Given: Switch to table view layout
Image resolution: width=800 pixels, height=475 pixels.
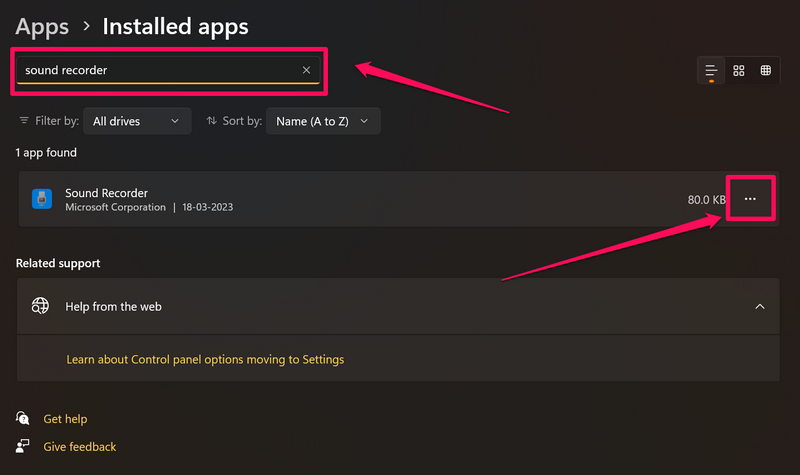Looking at the screenshot, I should tap(766, 70).
